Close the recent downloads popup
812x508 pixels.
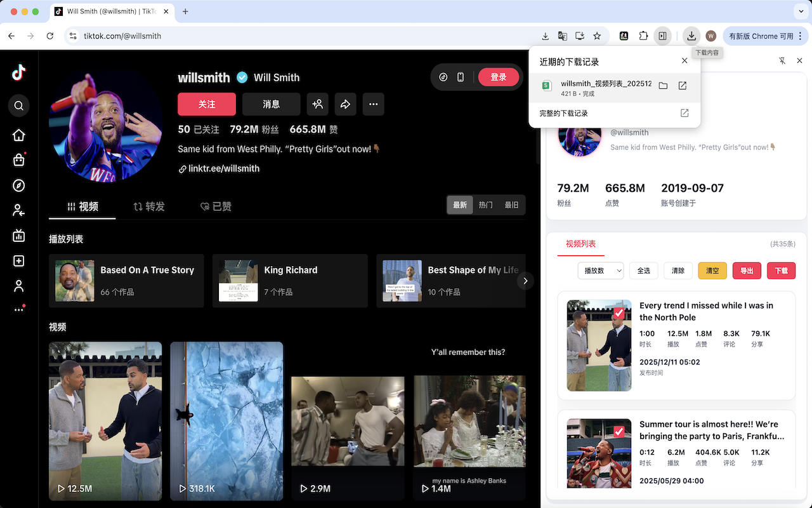(x=684, y=61)
